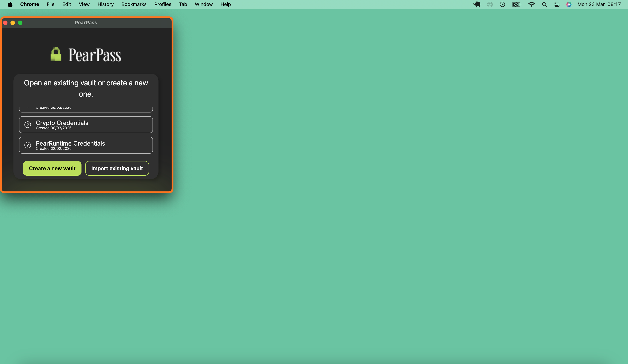The height and width of the screenshot is (364, 628).
Task: Open Control Center from menu bar
Action: tap(557, 4)
